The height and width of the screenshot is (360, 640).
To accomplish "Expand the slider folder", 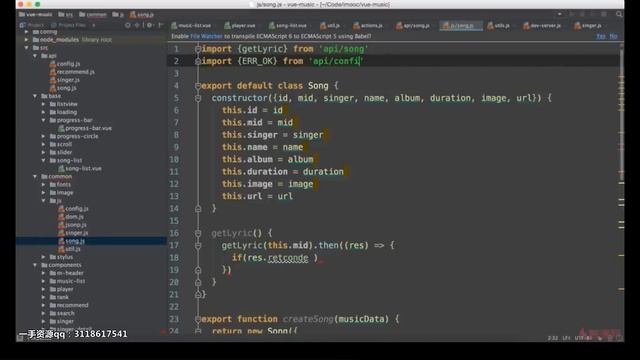I will 44,152.
